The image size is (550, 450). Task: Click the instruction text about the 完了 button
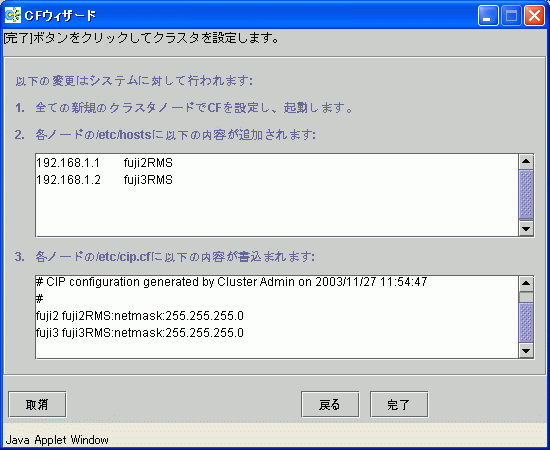[x=142, y=38]
